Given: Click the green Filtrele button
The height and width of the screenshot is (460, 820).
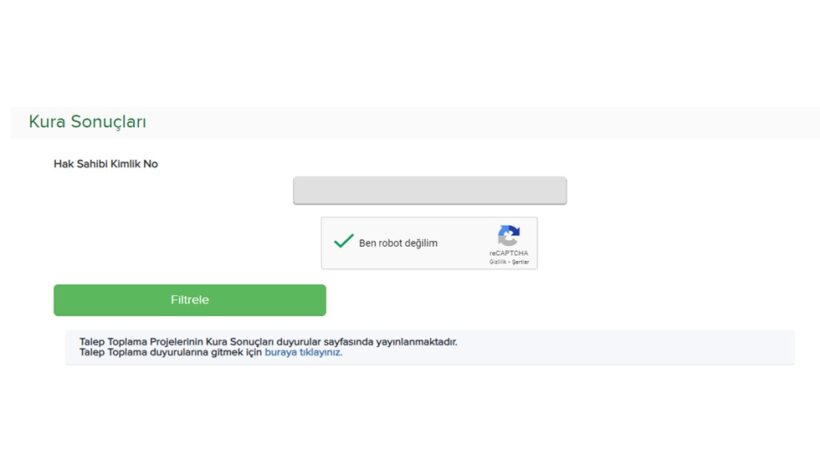Looking at the screenshot, I should [190, 300].
